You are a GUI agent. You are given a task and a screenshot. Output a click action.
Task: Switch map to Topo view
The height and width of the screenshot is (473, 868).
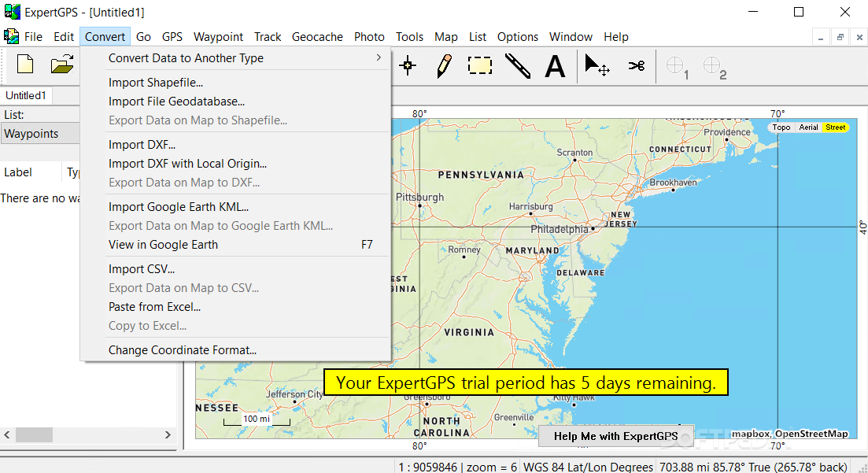(781, 127)
